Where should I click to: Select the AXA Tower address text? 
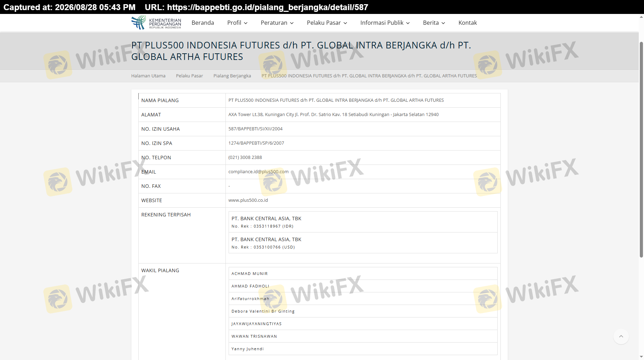333,114
